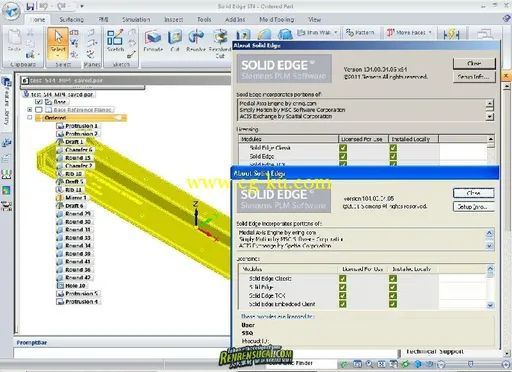Screen dimensions: 512x372
Task: Click the Undo icon in quick access toolbar
Action: 43,6
